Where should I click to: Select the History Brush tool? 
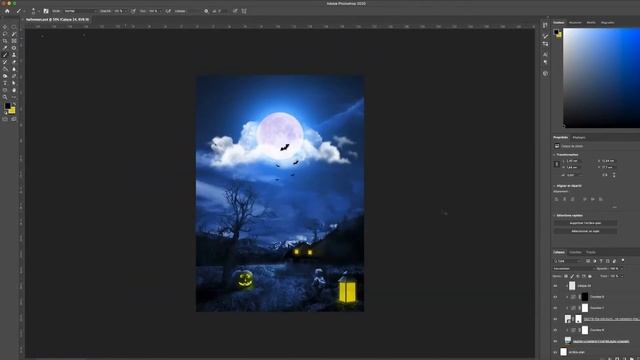tap(5, 62)
